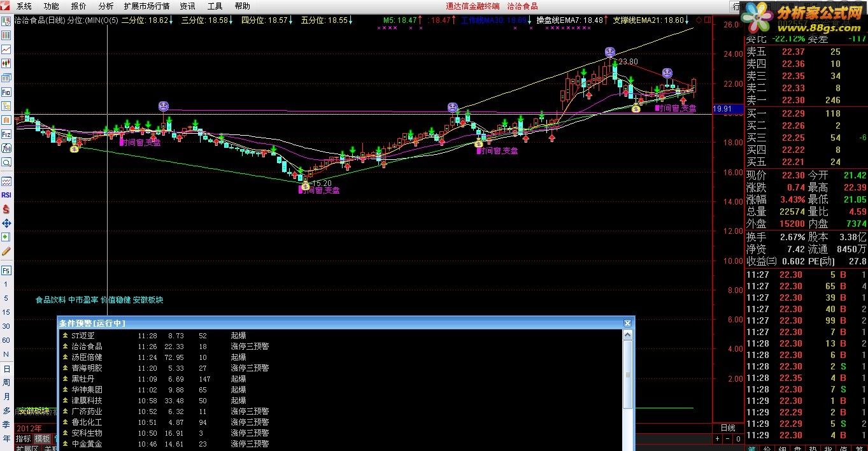Click the candlestick chart icon in left sidebar
The image size is (868, 451).
(6, 64)
